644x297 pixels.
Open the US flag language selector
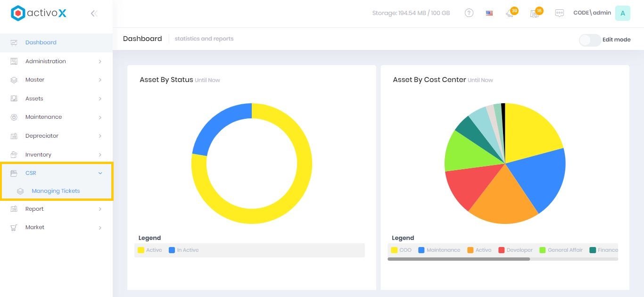[489, 13]
